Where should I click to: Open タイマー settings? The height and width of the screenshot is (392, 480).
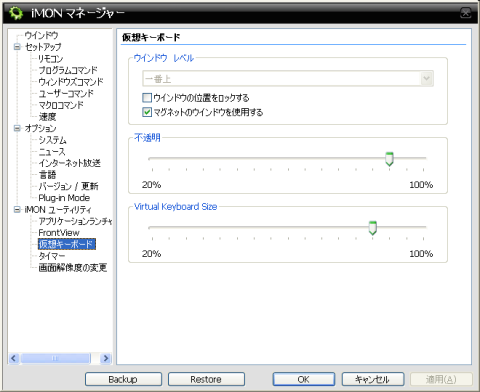coord(52,256)
